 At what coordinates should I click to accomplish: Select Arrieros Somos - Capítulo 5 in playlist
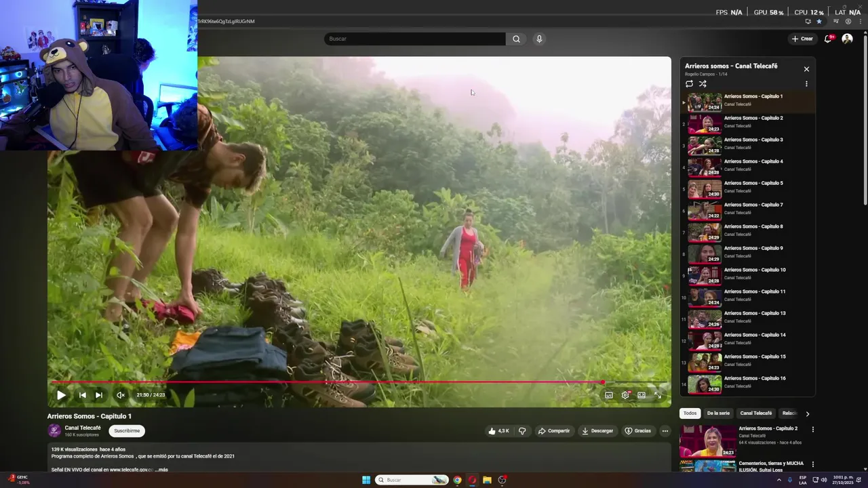748,188
